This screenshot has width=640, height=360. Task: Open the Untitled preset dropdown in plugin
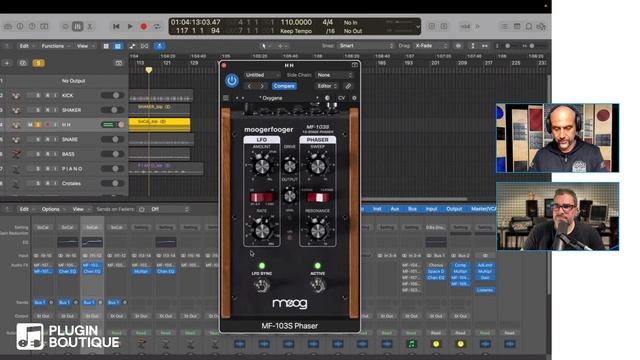tap(262, 75)
